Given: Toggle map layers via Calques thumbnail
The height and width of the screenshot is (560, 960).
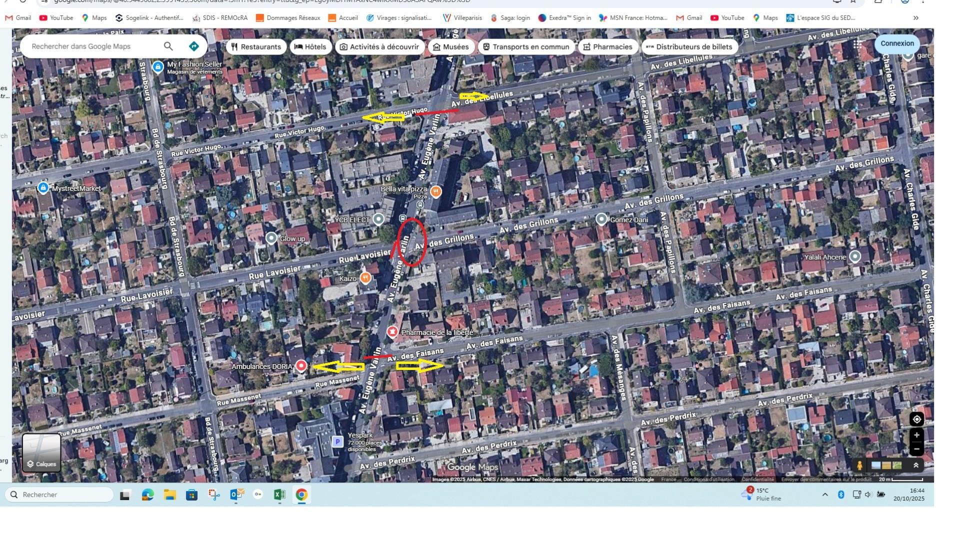Looking at the screenshot, I should (41, 452).
